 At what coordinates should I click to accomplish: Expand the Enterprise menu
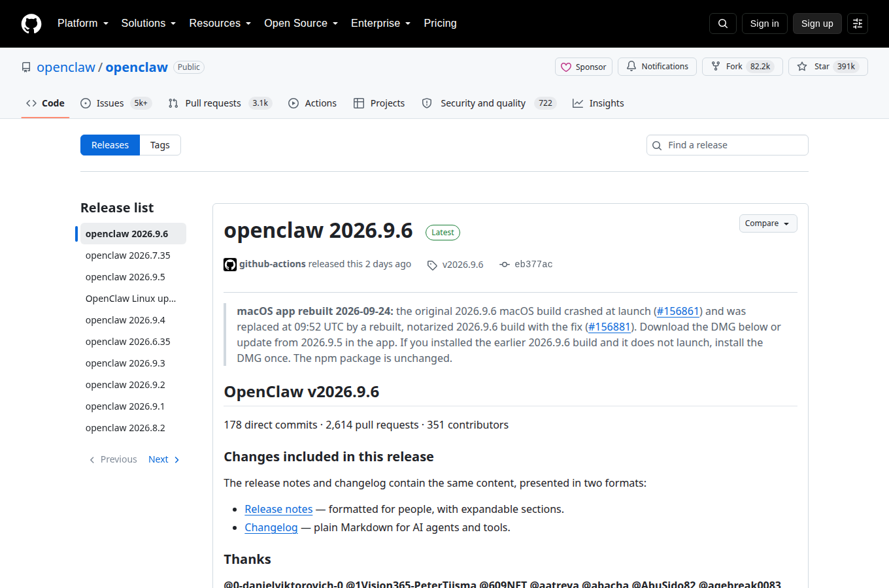tap(381, 24)
